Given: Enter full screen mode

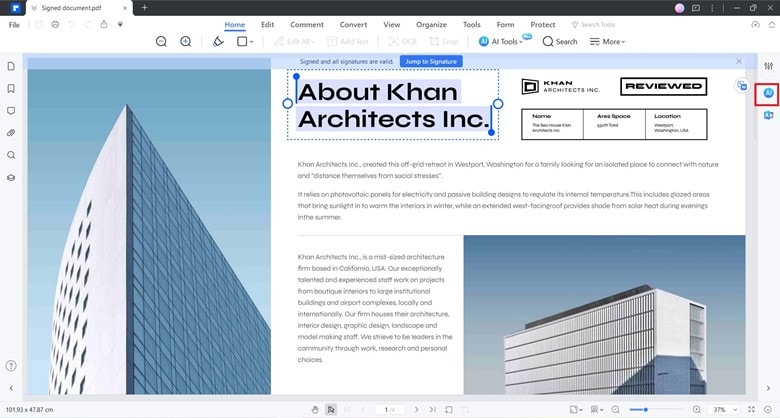Looking at the screenshot, I should point(752,410).
